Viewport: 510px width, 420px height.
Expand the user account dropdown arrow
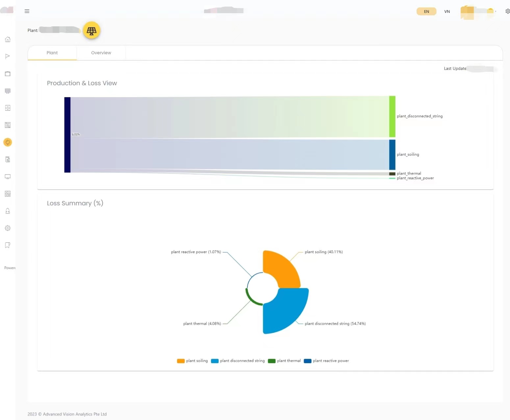(x=496, y=11)
